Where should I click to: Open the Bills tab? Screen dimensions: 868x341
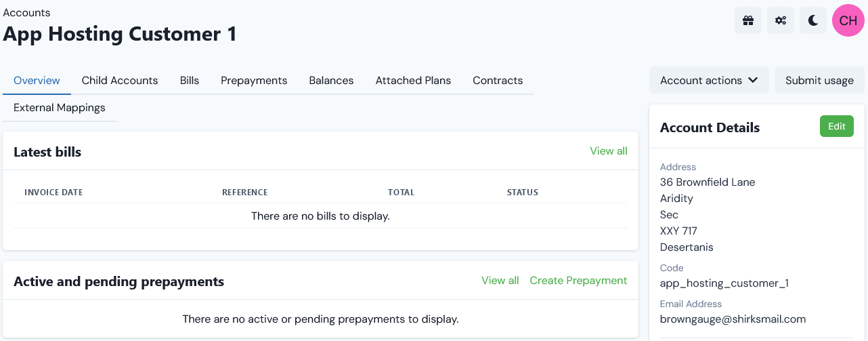point(190,80)
